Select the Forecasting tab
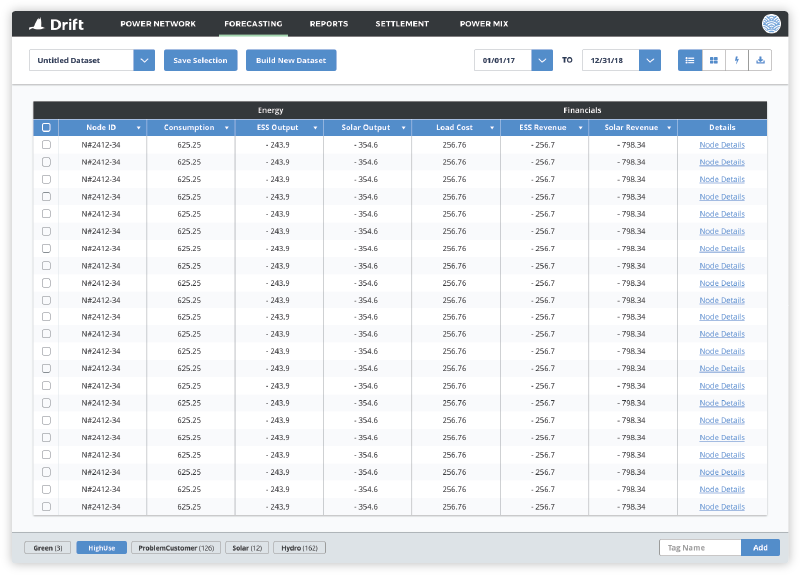The height and width of the screenshot is (575, 800). (x=253, y=24)
